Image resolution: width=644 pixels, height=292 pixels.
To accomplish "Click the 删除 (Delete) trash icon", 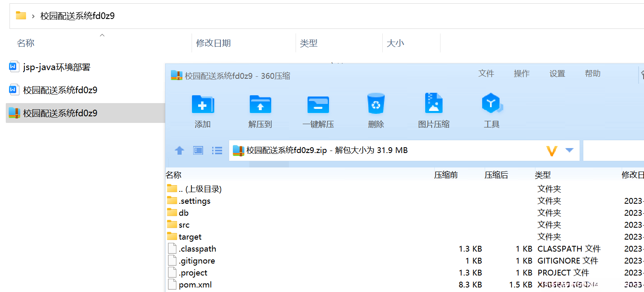I will click(x=376, y=104).
